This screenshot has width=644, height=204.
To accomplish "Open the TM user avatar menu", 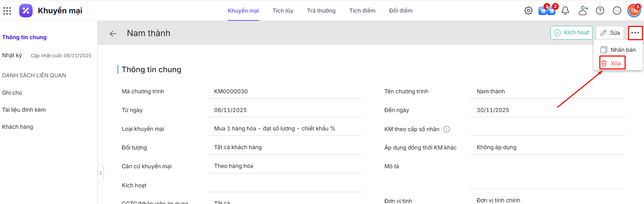I will click(634, 11).
